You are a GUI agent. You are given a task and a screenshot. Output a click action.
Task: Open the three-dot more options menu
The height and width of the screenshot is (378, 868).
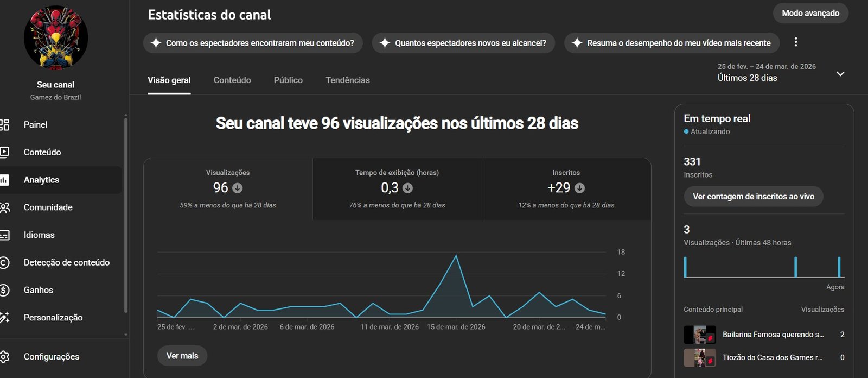point(796,42)
